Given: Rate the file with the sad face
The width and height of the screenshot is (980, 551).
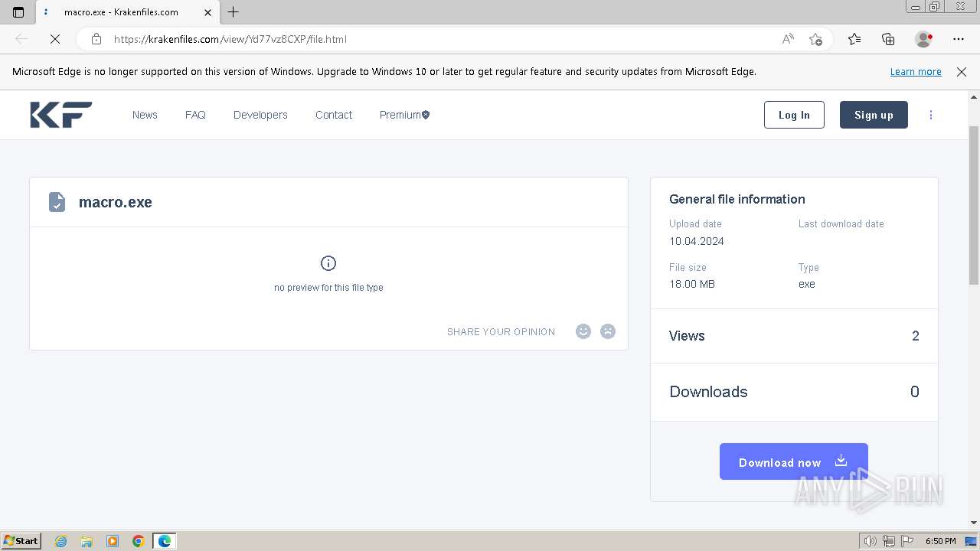Looking at the screenshot, I should point(608,331).
